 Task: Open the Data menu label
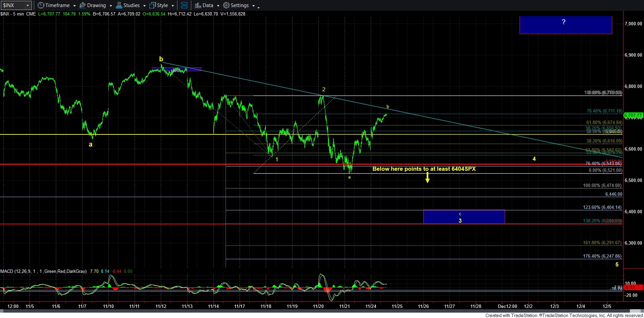(208, 5)
